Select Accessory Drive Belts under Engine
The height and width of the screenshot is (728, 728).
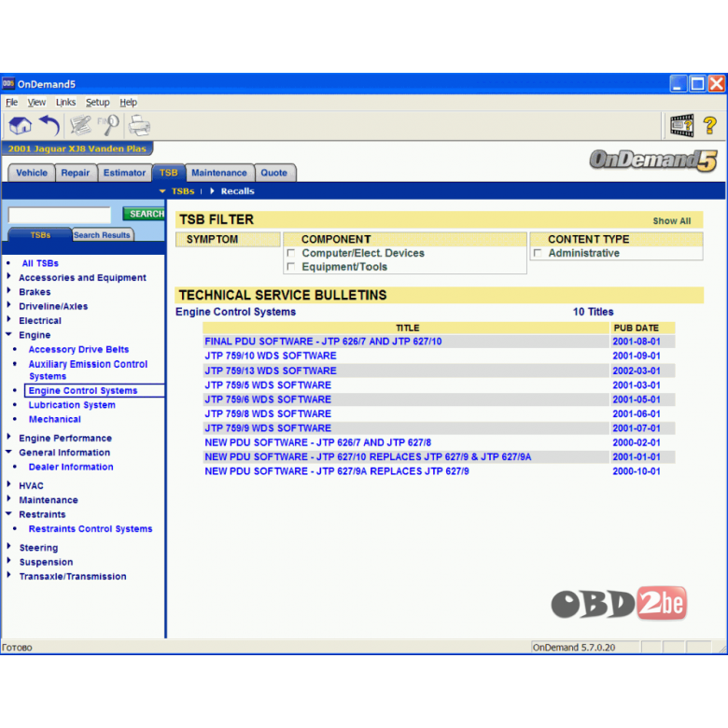(78, 349)
